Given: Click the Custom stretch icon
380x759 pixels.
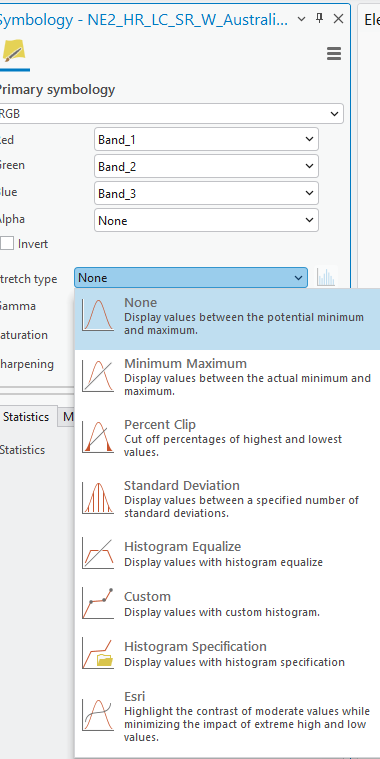Looking at the screenshot, I should pyautogui.click(x=98, y=604).
